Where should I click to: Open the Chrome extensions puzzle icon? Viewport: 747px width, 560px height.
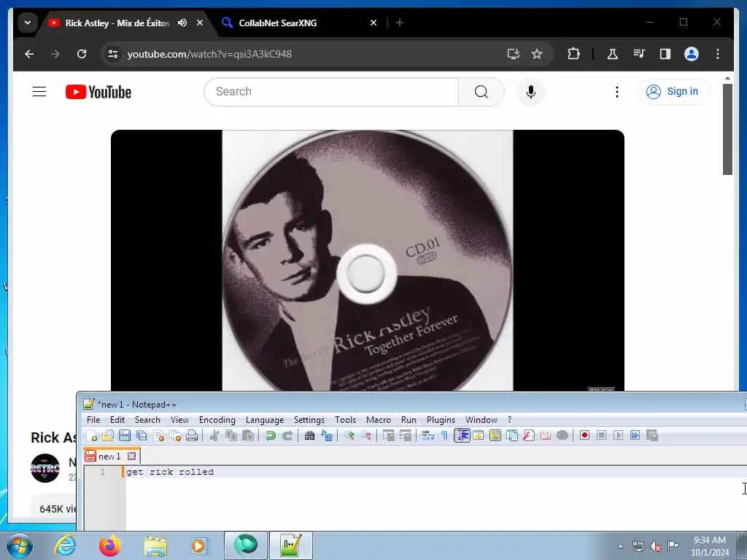573,54
